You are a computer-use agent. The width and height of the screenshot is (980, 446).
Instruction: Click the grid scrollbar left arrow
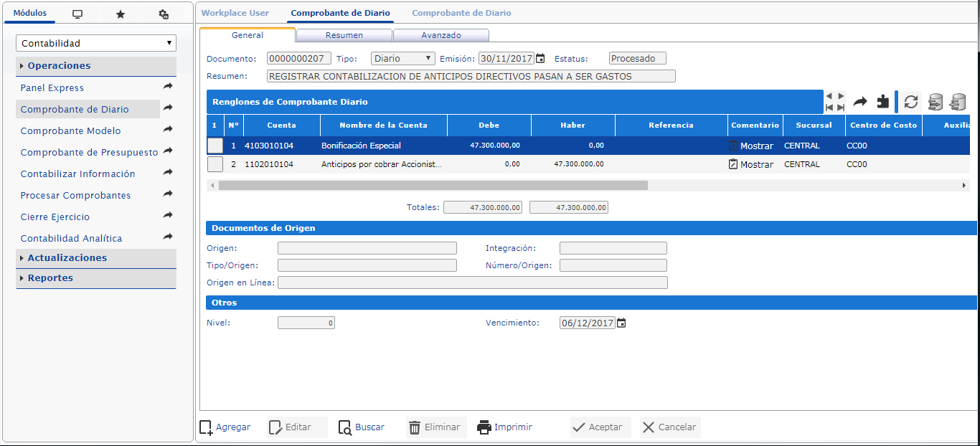point(211,185)
